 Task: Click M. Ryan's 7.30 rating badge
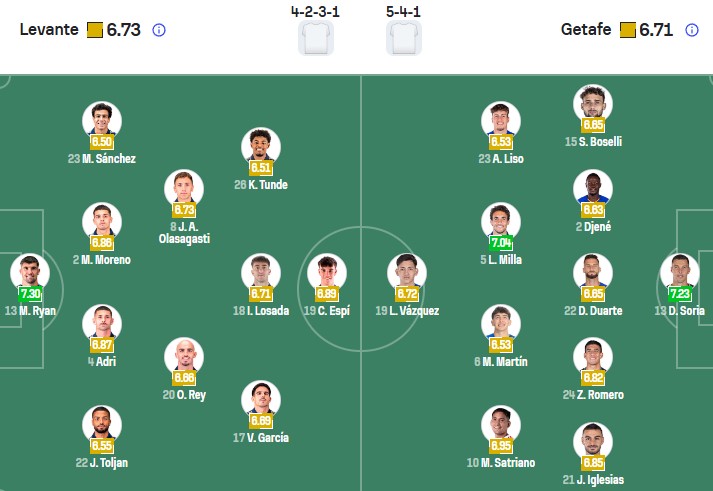(x=31, y=294)
